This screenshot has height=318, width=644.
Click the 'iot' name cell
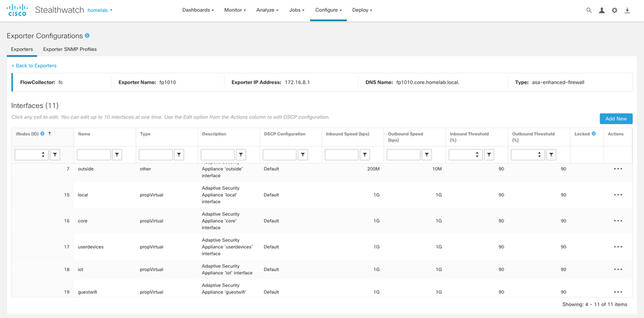coord(81,270)
